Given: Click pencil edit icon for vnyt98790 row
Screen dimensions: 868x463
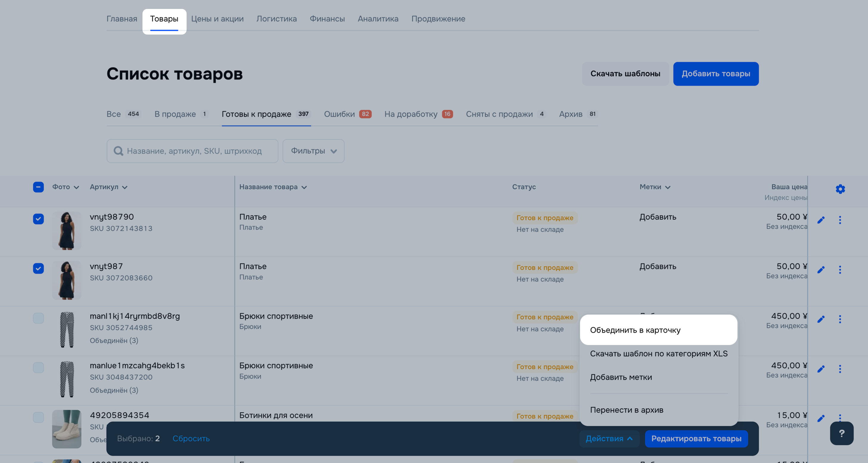Looking at the screenshot, I should tap(821, 220).
